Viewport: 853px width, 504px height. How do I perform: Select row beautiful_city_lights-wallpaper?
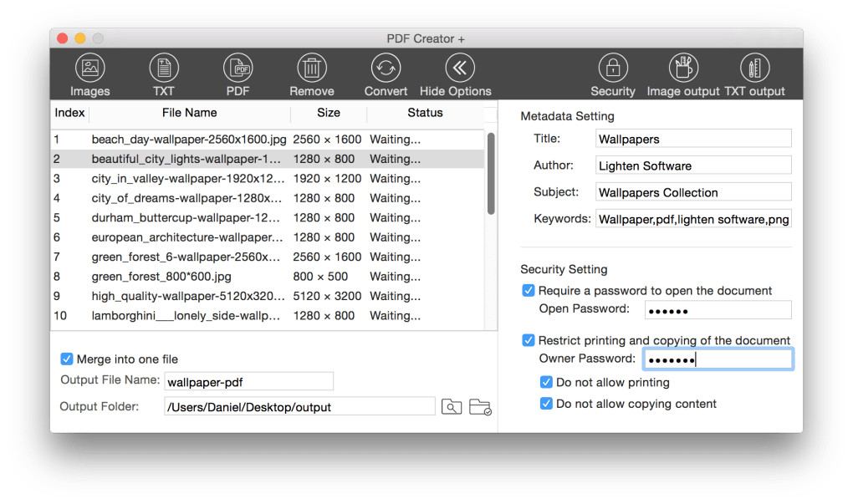(267, 159)
